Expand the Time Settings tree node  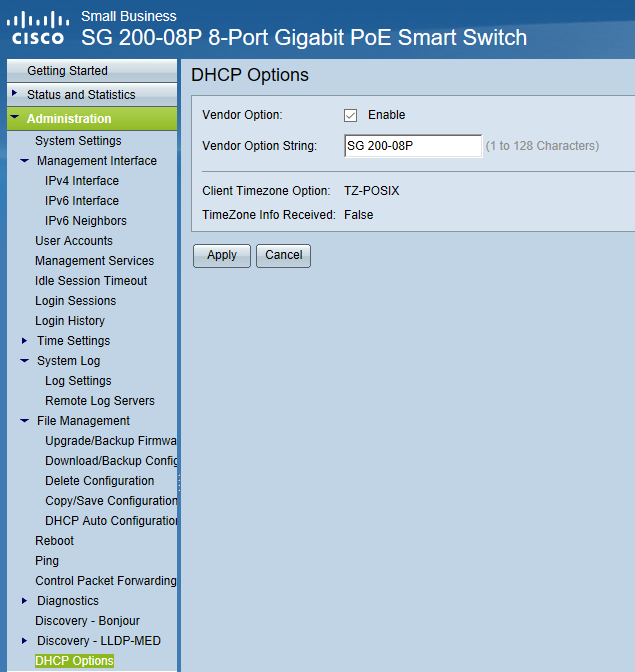pyautogui.click(x=25, y=341)
